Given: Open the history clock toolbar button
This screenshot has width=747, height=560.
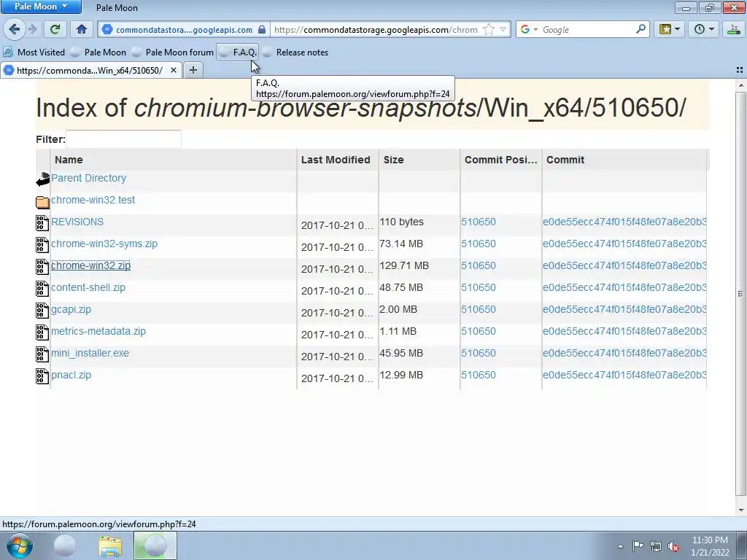Looking at the screenshot, I should 703,29.
